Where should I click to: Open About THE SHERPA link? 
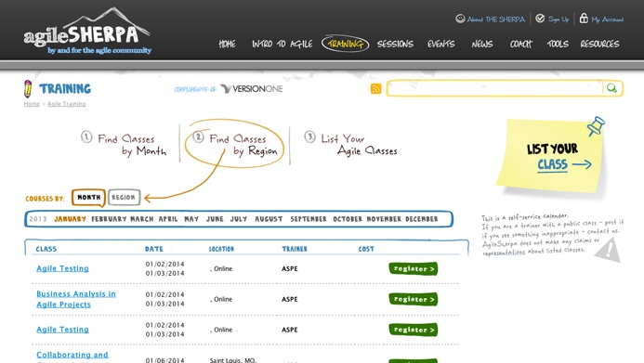click(495, 19)
